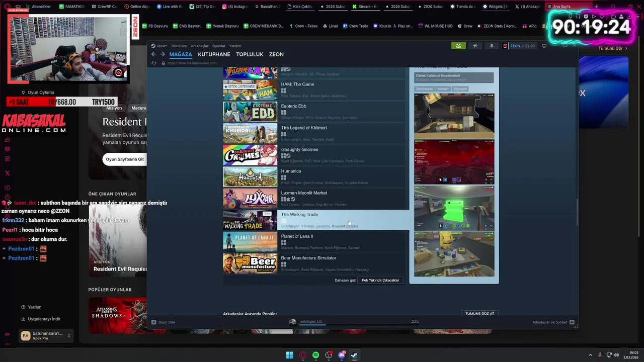Select the Yönetim tag in preview panel

[x=443, y=89]
